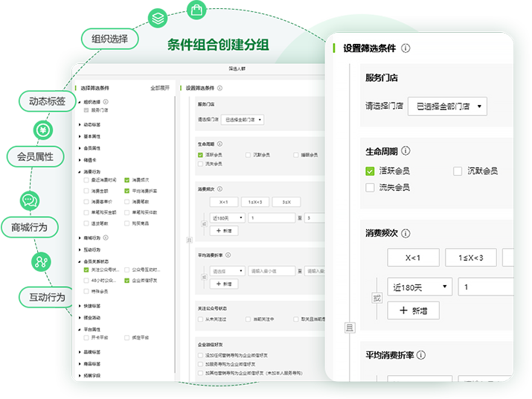
Task: Check 消费金额 in the condition list
Action: [86, 191]
